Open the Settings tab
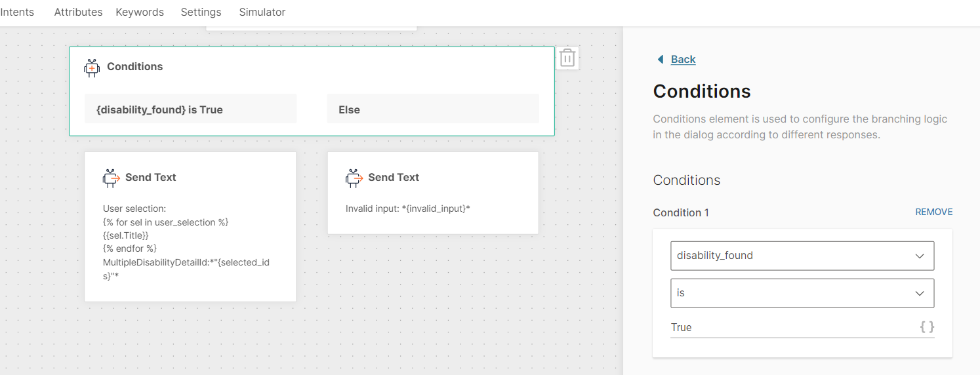The width and height of the screenshot is (980, 375). pos(201,12)
